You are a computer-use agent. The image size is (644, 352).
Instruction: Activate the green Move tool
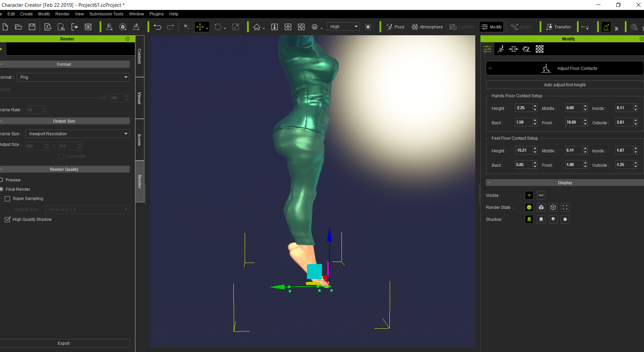[x=202, y=27]
